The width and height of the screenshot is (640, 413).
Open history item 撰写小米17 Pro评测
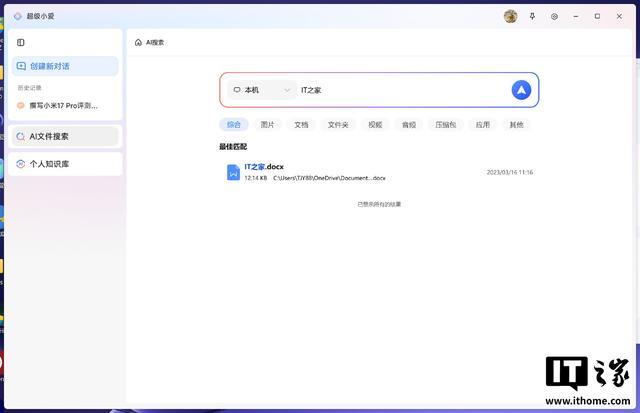[x=63, y=106]
